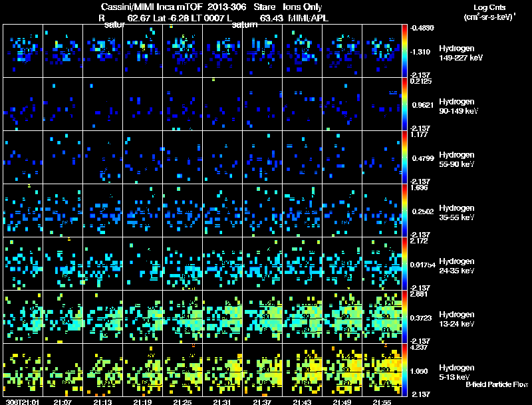Click the 1.050 colorbar midpoint value

tap(420, 371)
